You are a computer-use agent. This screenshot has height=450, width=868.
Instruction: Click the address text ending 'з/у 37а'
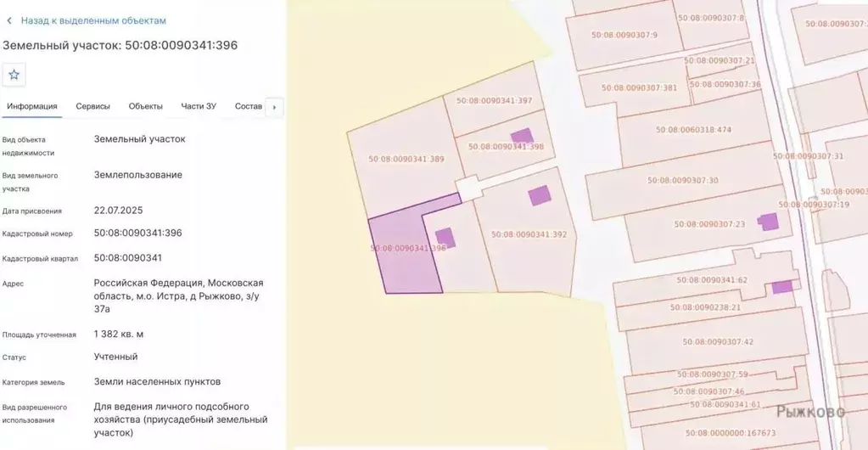[x=179, y=296]
